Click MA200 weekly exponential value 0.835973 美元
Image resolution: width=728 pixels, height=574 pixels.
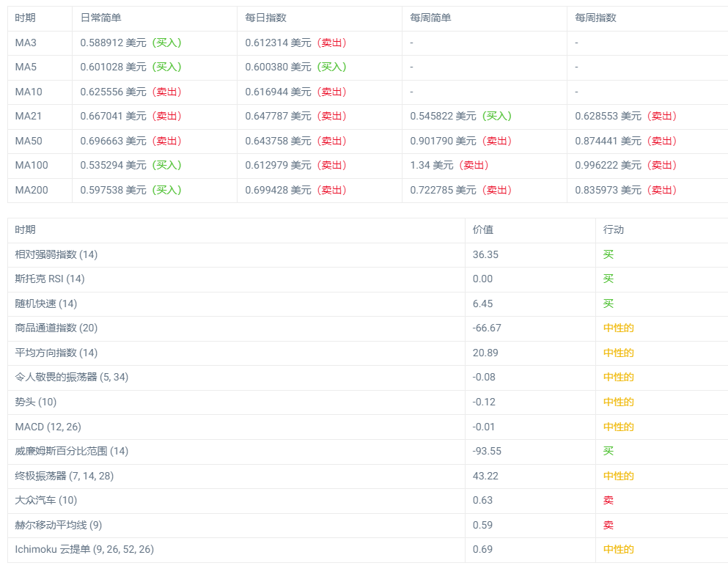coord(608,190)
